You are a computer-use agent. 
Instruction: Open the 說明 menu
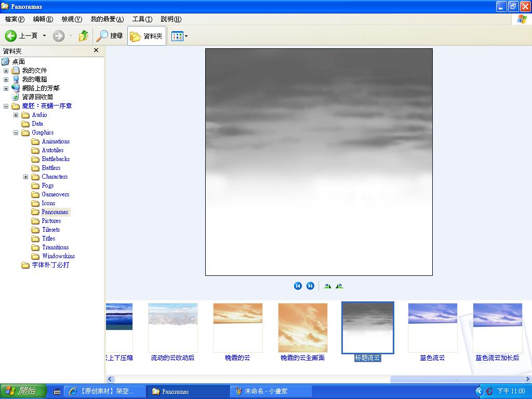tap(171, 19)
